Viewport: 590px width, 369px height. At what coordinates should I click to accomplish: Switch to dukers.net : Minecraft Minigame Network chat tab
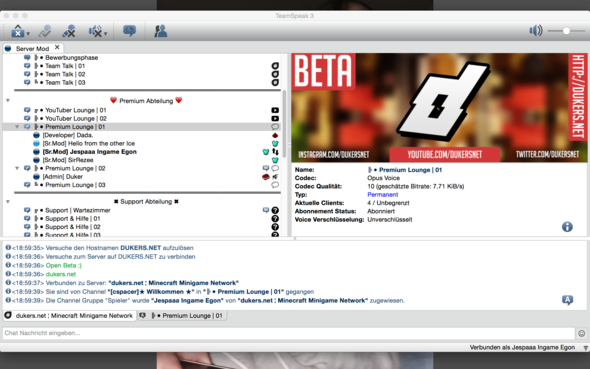click(x=70, y=316)
